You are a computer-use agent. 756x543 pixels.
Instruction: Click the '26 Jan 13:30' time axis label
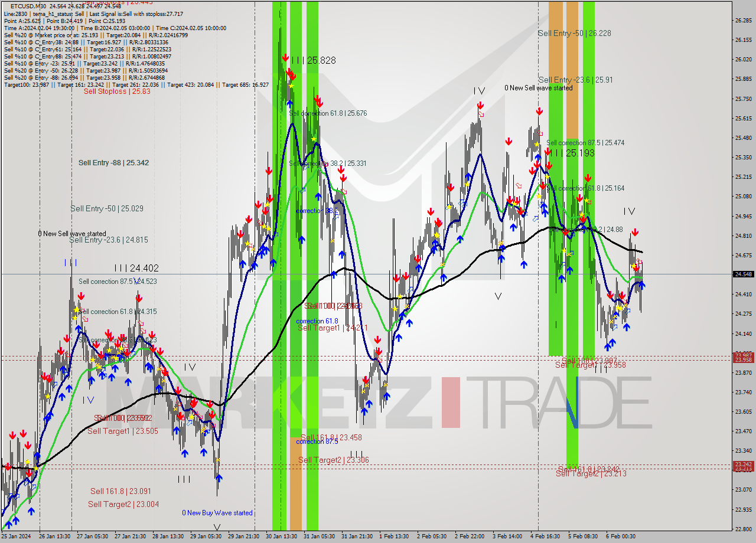54,537
